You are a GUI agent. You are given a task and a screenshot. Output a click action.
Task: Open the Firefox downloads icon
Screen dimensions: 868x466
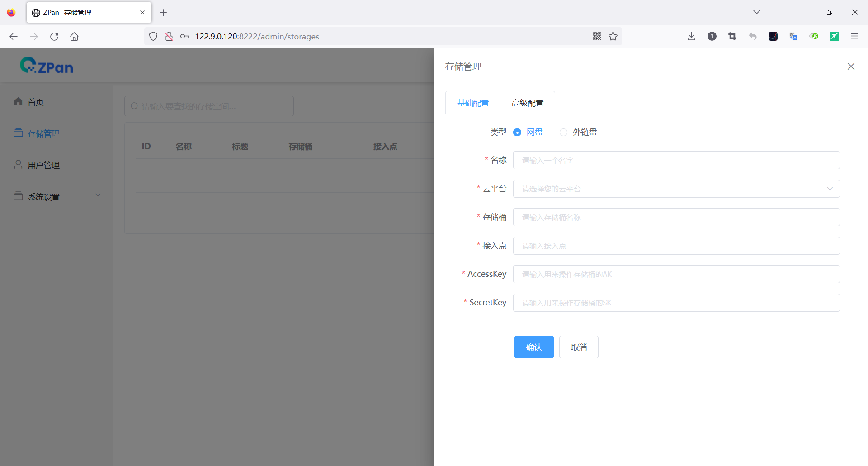pos(691,36)
